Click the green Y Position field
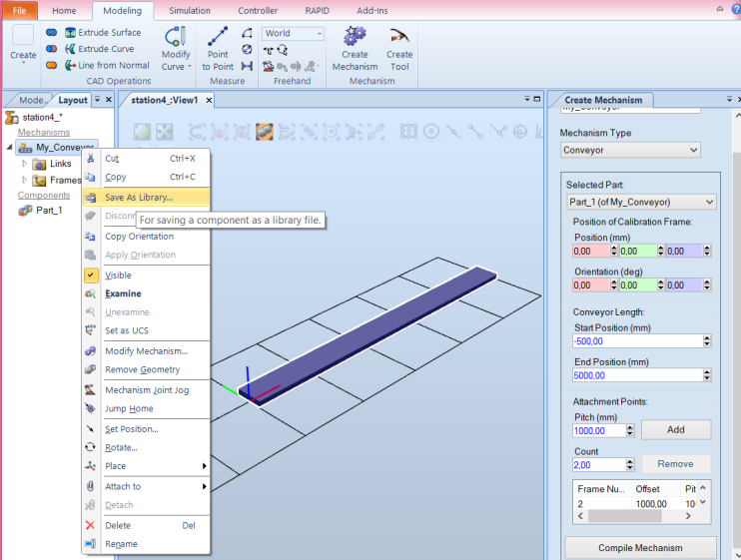Viewport: 741px width, 560px height. tap(638, 252)
